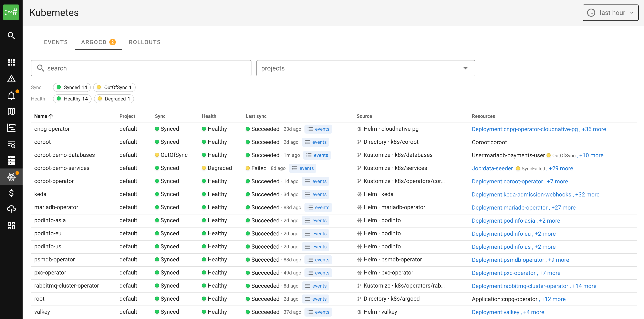Open Deployment:valkey resource link

point(496,312)
